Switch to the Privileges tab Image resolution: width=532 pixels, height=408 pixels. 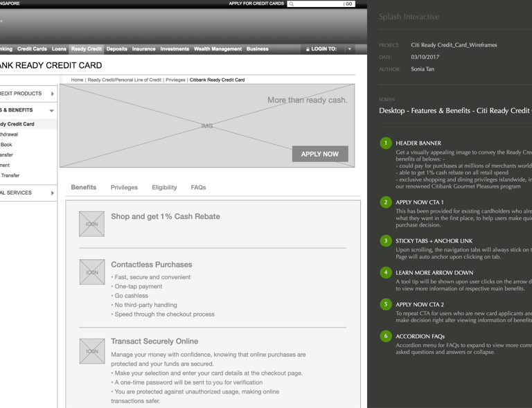point(124,187)
